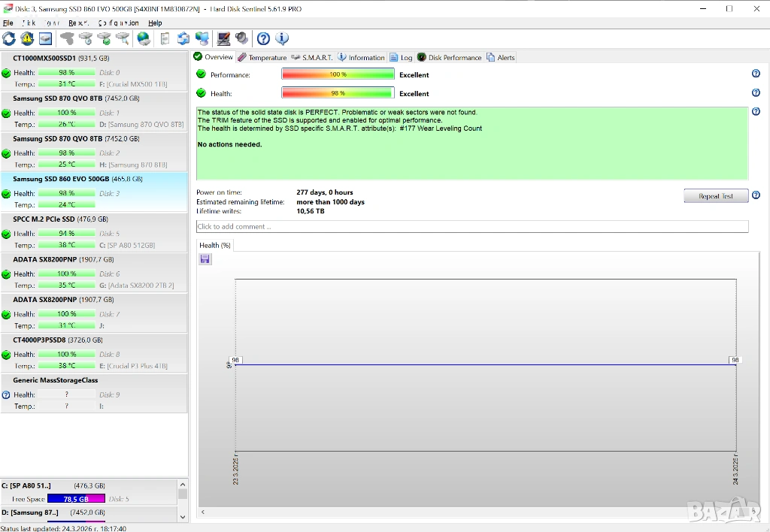
Task: Click the 'Click to add comment' field
Action: [x=471, y=226]
